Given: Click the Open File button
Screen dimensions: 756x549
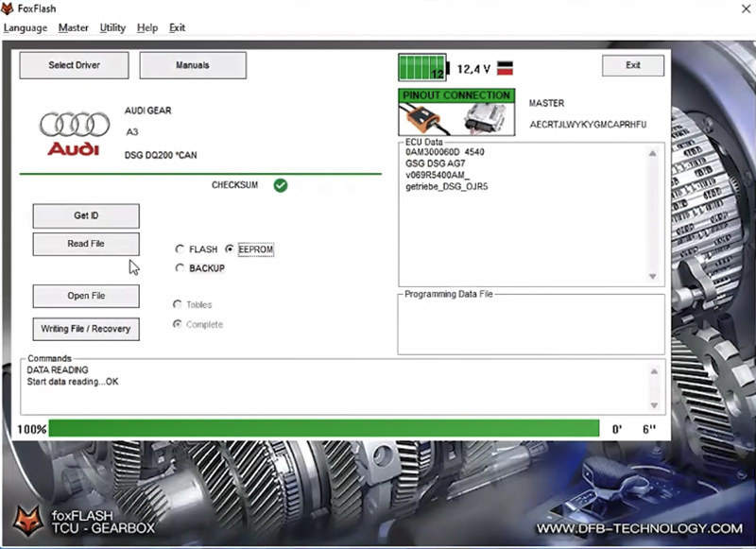Looking at the screenshot, I should 86,296.
